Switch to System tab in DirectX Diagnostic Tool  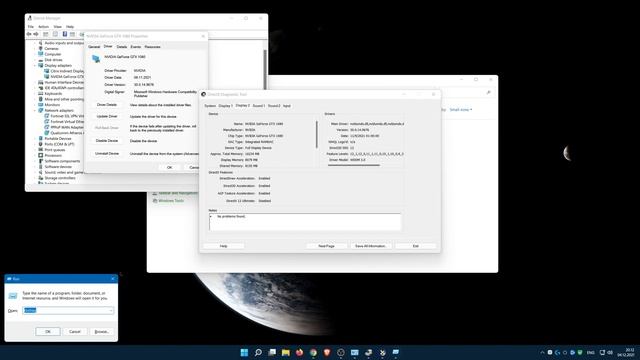coord(210,106)
